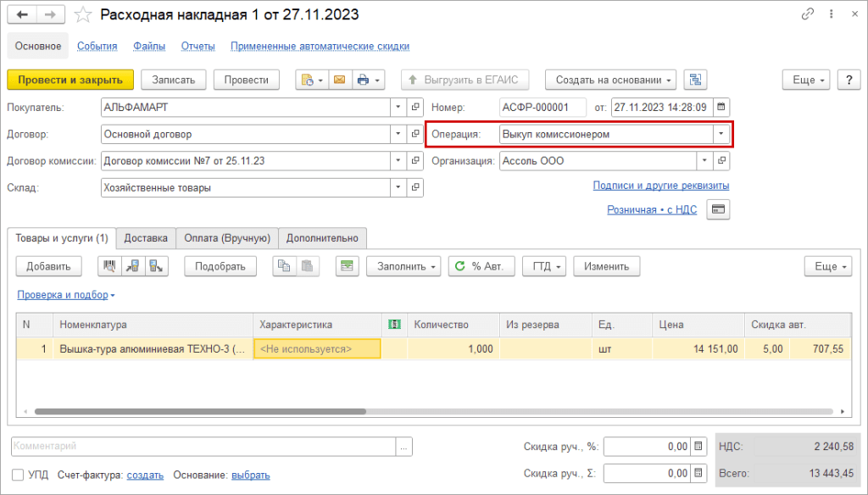The height and width of the screenshot is (495, 868).
Task: Open document structure icon next to Создать на основании
Action: click(695, 80)
